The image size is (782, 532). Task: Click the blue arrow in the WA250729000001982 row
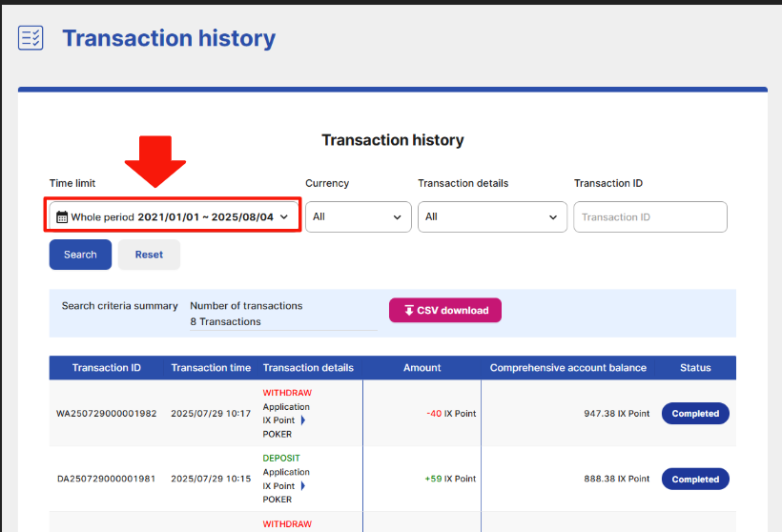pyautogui.click(x=302, y=420)
